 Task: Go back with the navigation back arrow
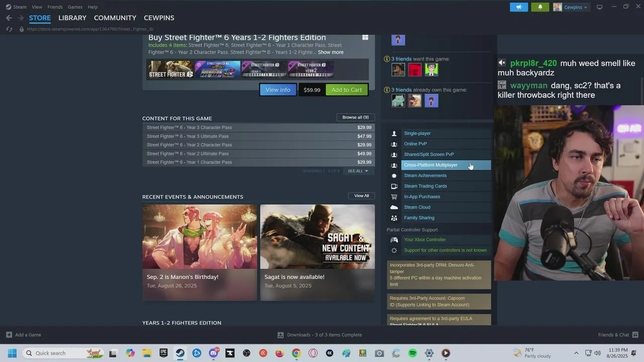tap(9, 18)
